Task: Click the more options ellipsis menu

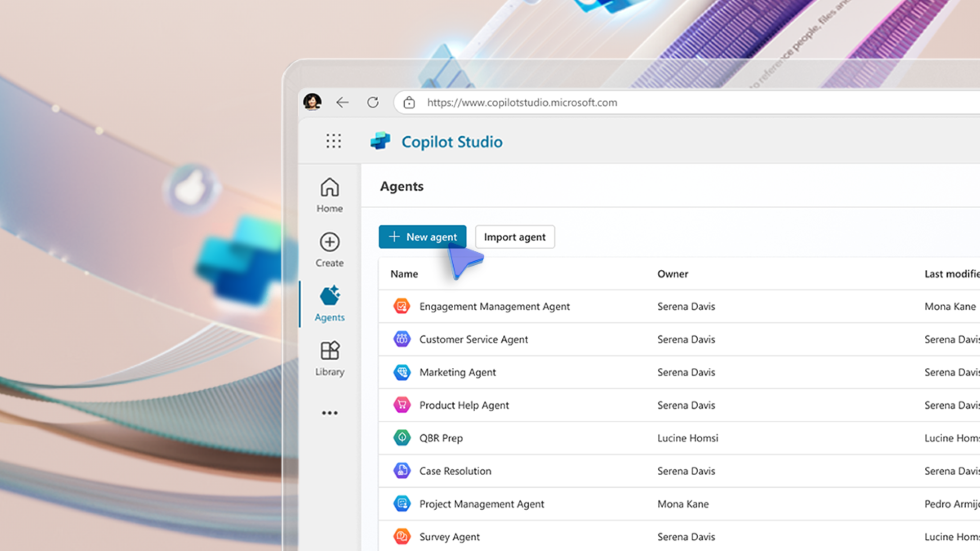Action: pos(329,413)
